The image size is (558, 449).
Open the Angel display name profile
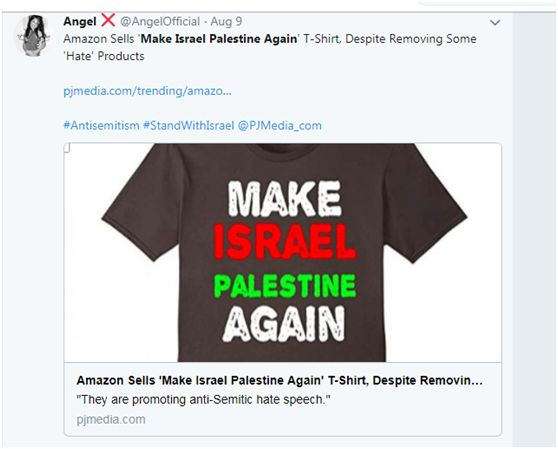tap(80, 22)
